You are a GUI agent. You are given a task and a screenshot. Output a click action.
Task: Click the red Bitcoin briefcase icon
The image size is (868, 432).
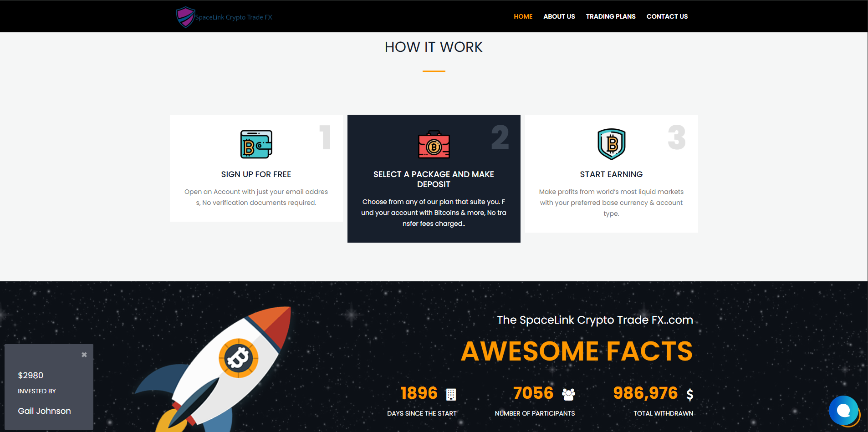(x=434, y=145)
